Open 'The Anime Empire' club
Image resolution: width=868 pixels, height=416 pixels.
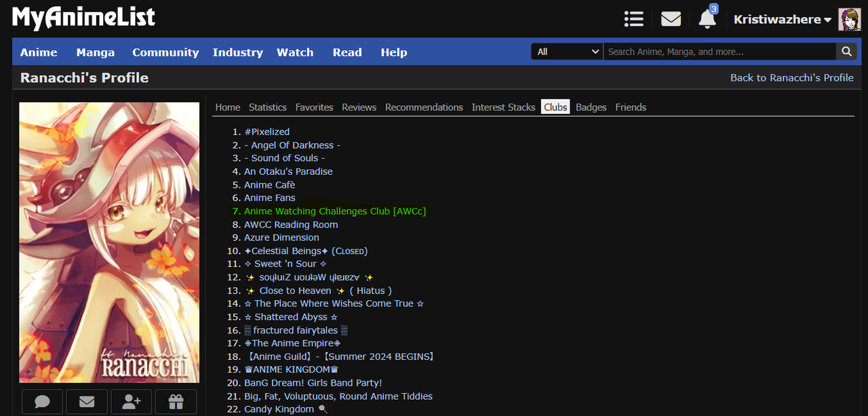[292, 343]
